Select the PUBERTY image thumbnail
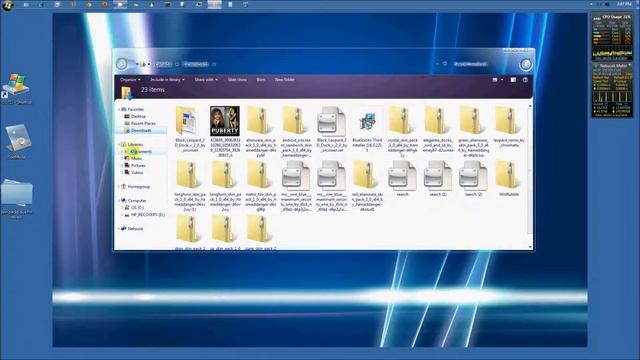 (x=225, y=121)
